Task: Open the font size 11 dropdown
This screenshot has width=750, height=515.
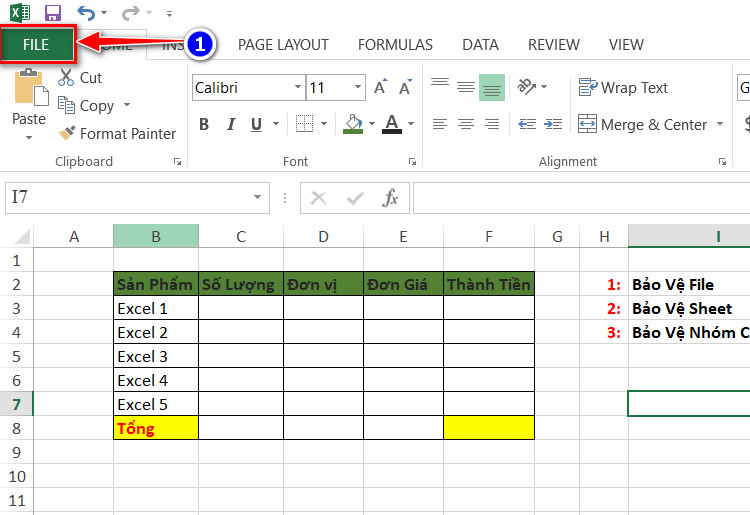Action: 358,87
